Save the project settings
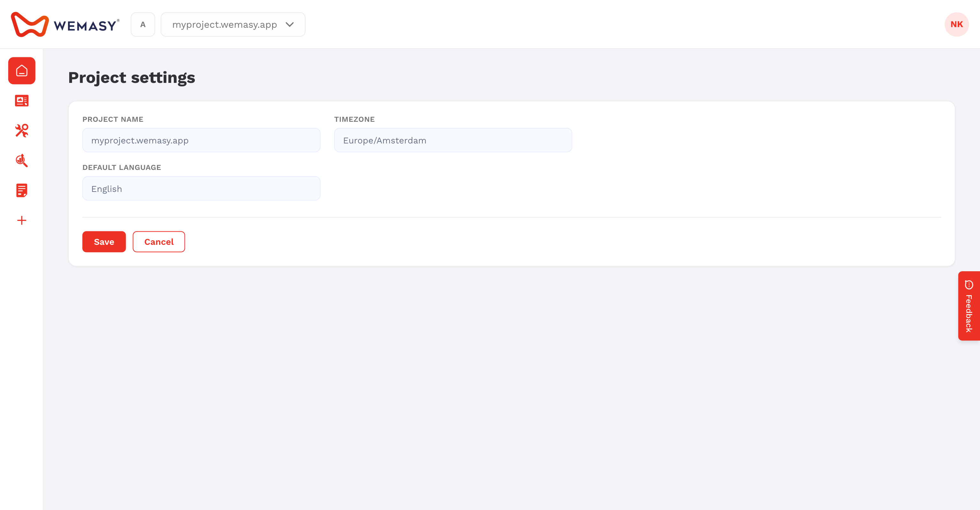Viewport: 980px width, 510px height. pyautogui.click(x=104, y=242)
